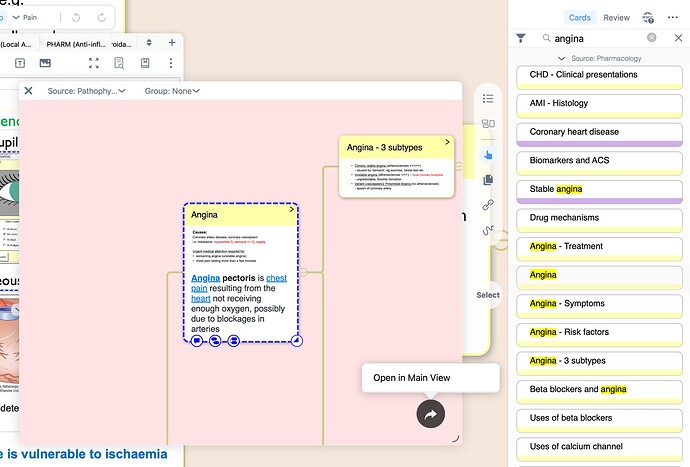Expand the Angina card chevron
Image resolution: width=690 pixels, height=467 pixels.
point(291,210)
